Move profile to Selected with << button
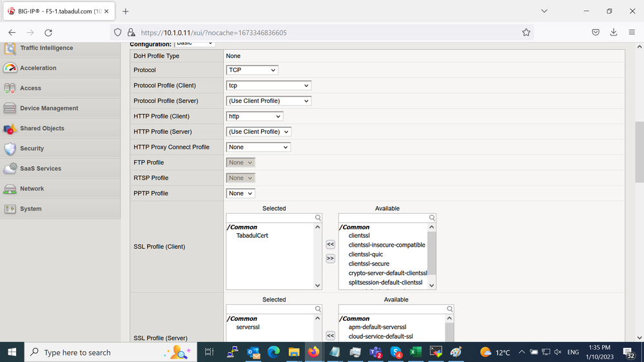 [x=330, y=245]
